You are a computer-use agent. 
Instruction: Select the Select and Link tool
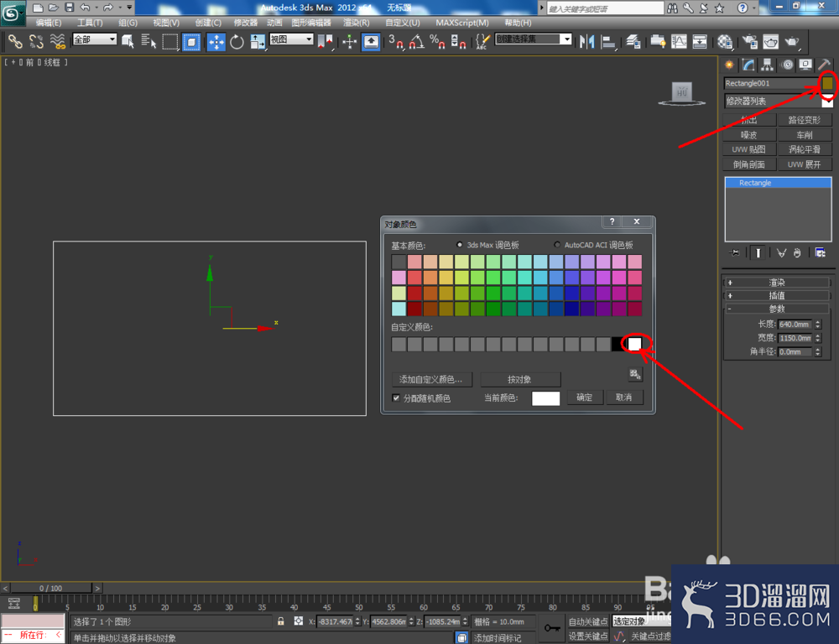(x=15, y=41)
